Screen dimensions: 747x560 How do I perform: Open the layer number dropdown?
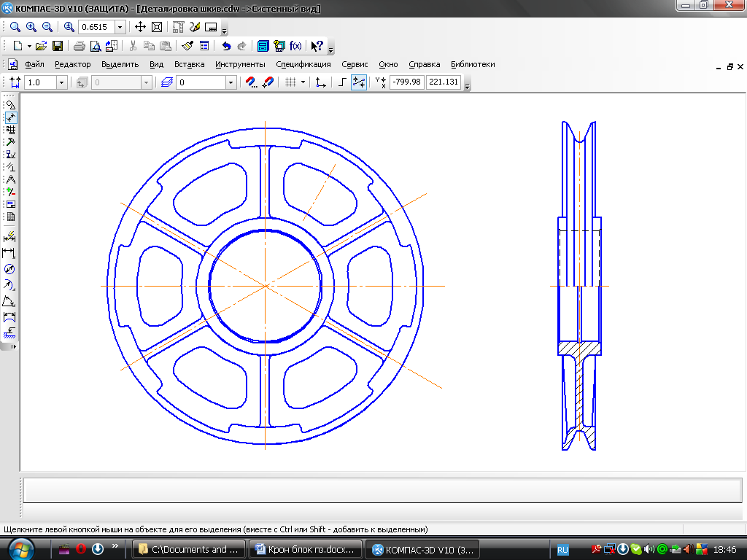tap(231, 82)
